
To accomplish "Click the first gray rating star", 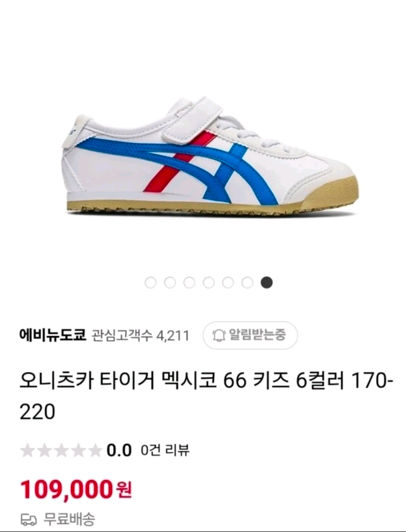I will 28,451.
